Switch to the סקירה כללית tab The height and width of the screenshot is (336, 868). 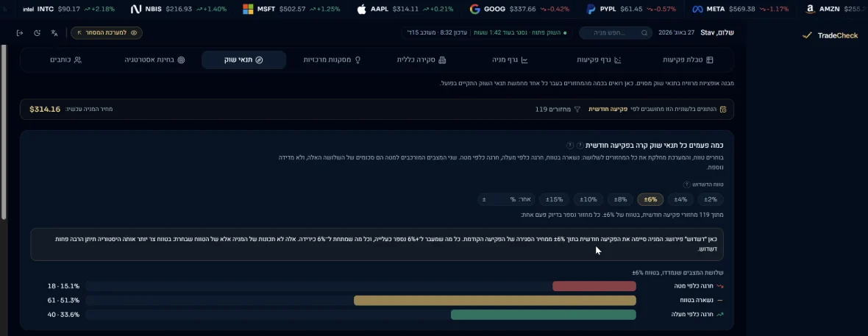point(421,60)
